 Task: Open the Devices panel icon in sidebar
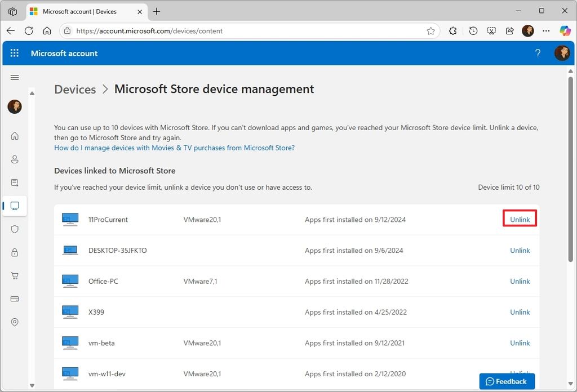click(x=14, y=206)
